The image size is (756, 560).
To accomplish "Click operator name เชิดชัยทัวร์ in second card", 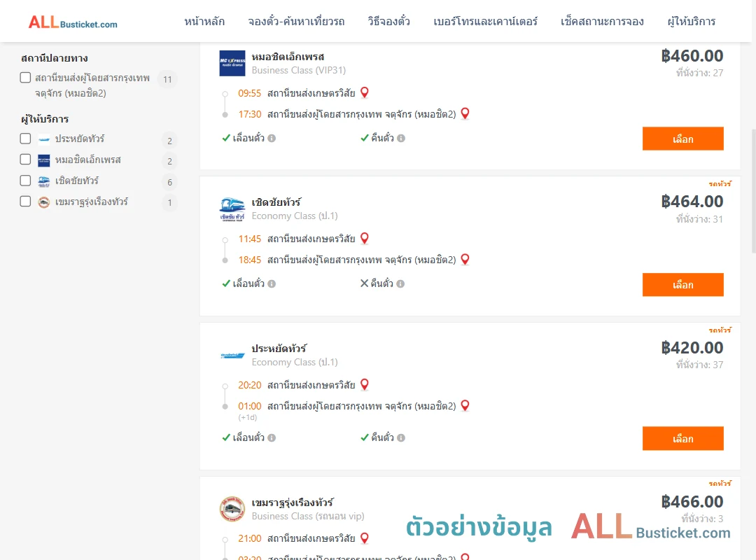I will point(276,202).
